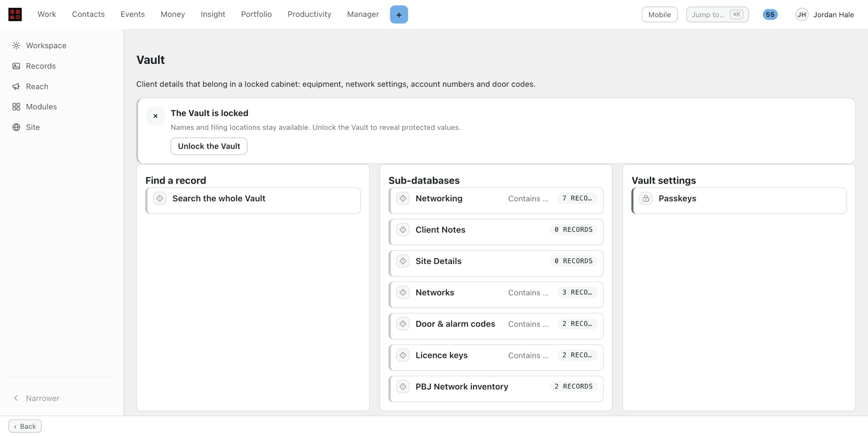Dismiss the Vault is locked notice
This screenshot has width=868, height=436.
(x=156, y=116)
